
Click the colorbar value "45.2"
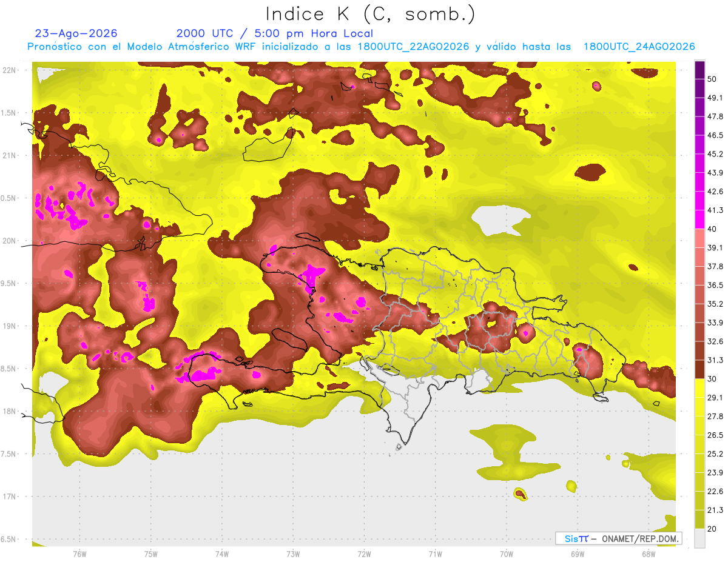click(x=715, y=154)
